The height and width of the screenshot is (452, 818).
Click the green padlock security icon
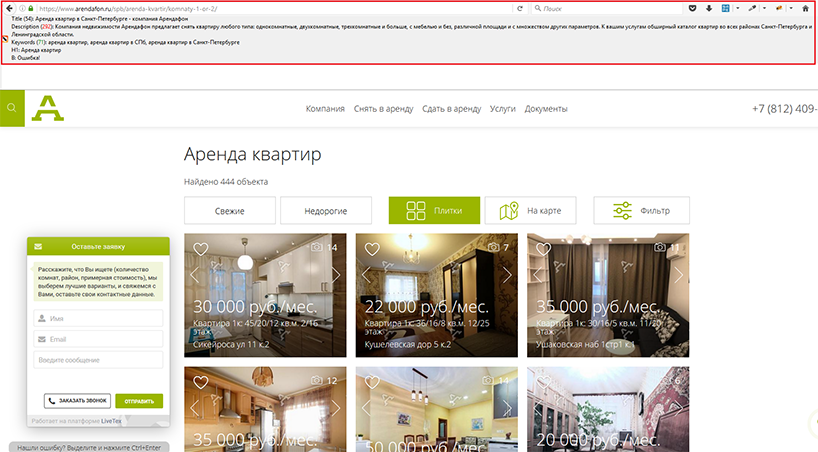click(31, 9)
